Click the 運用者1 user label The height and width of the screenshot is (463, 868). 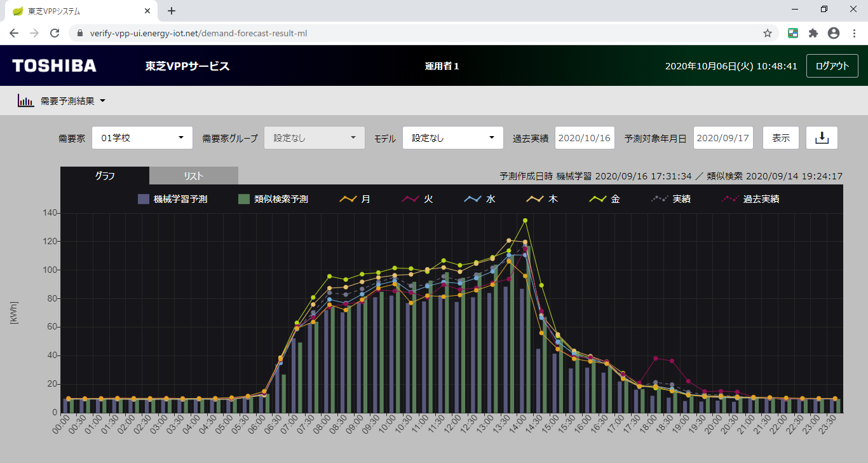(442, 66)
